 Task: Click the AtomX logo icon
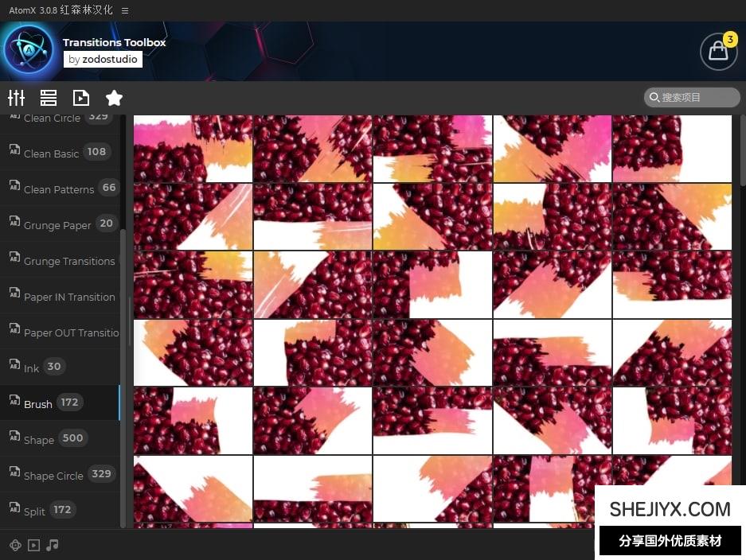point(29,50)
